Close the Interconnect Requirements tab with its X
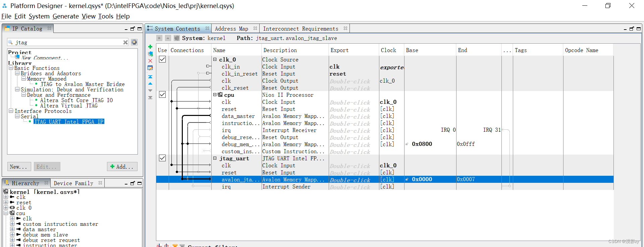Viewport: 644px width, 247px height. point(345,28)
